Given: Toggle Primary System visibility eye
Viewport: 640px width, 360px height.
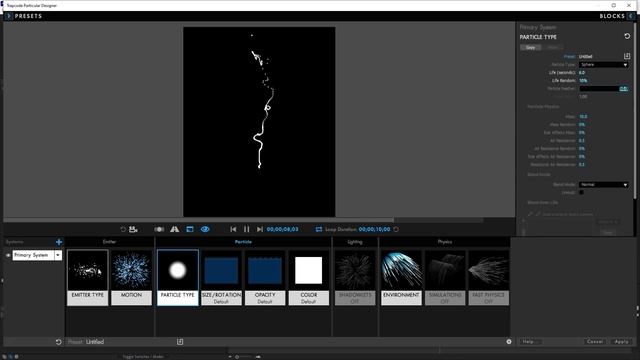Looking at the screenshot, I should coord(8,256).
